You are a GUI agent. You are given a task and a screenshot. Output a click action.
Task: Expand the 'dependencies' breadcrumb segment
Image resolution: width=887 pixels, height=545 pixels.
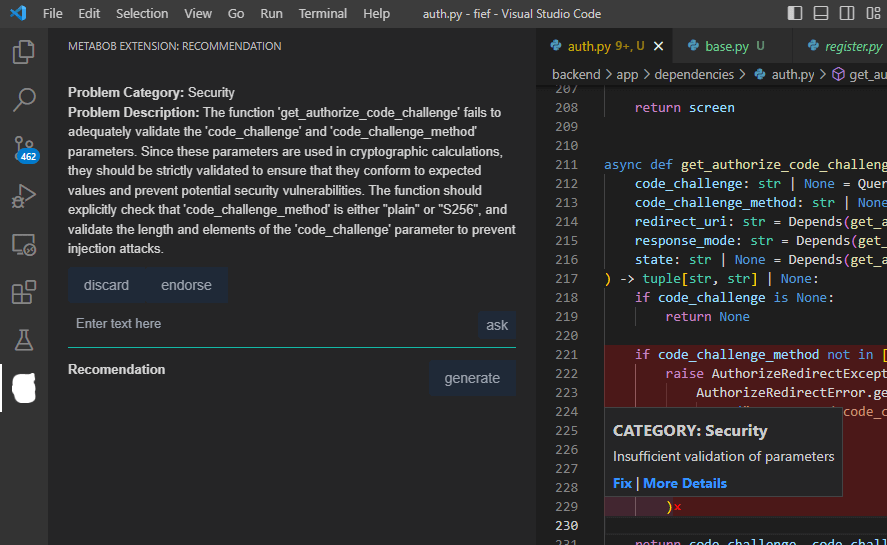point(693,74)
